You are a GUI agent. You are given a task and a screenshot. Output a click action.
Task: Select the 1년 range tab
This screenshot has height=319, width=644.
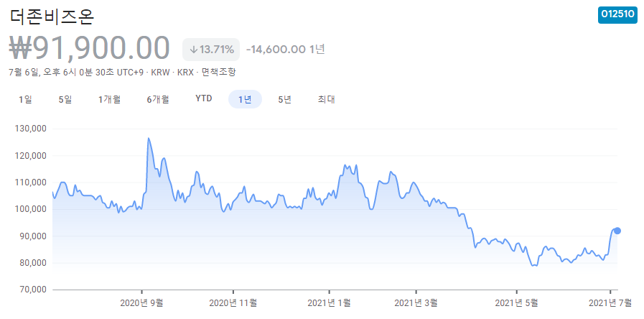click(x=245, y=99)
